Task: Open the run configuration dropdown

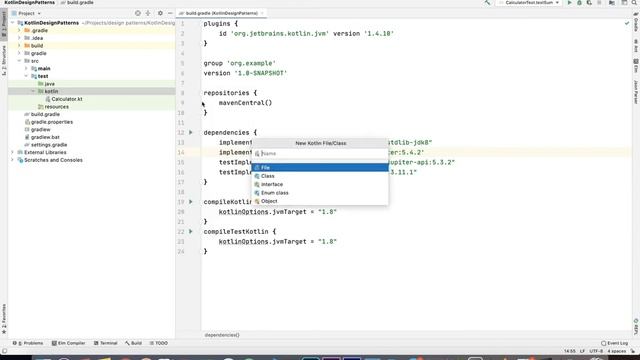Action: (x=529, y=2)
